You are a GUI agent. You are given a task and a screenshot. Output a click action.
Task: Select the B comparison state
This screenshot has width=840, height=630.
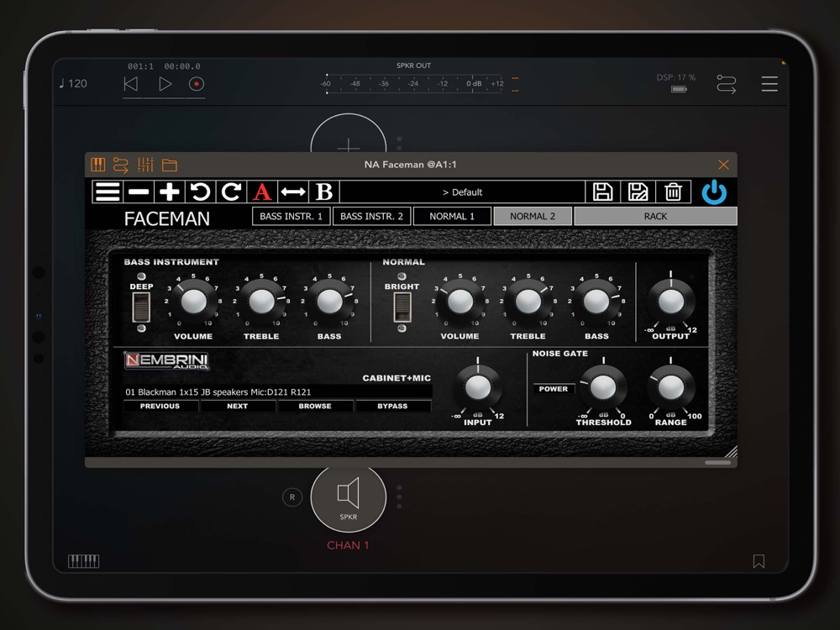point(324,192)
